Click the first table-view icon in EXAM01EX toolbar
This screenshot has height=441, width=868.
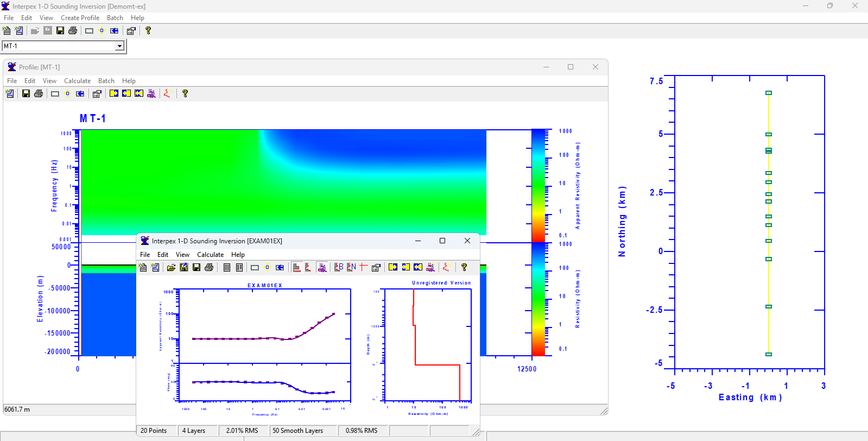click(227, 267)
